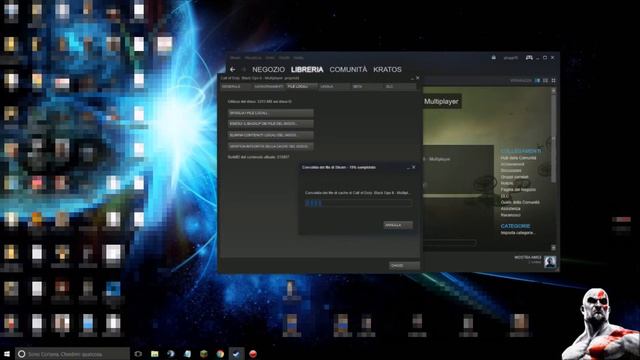This screenshot has height=360, width=640.
Task: Open Steam Big Picture controller icon
Action: pos(529,58)
